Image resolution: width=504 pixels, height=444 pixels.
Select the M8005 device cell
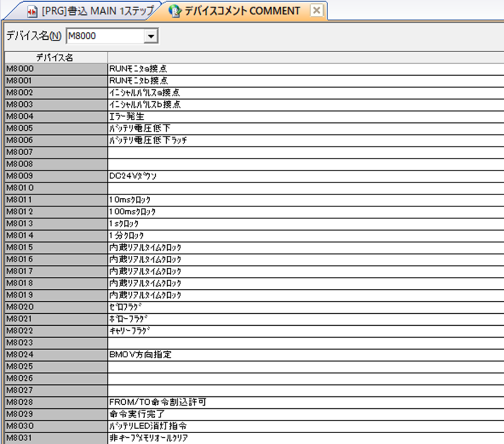[x=56, y=128]
